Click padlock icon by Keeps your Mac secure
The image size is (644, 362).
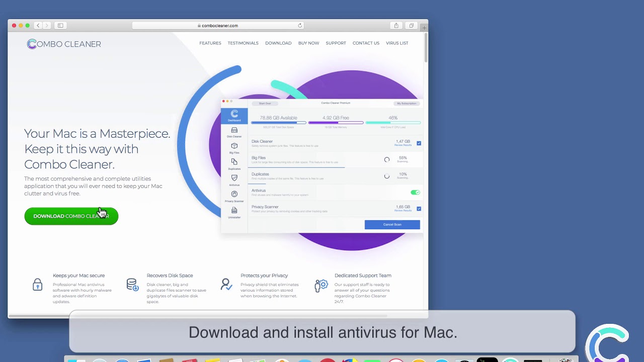pos(38,285)
